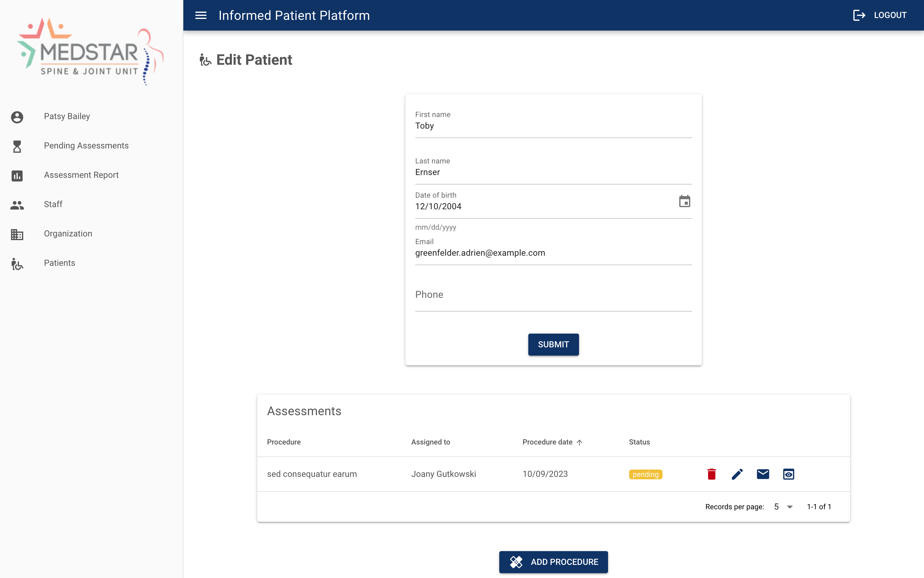This screenshot has width=924, height=578.
Task: Click the Procedure date column header
Action: tap(547, 442)
